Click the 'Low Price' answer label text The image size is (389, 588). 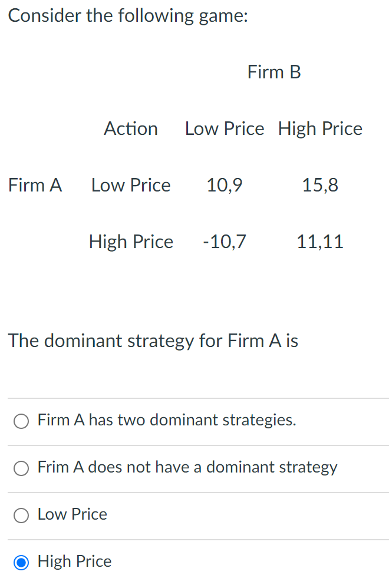coord(72,514)
